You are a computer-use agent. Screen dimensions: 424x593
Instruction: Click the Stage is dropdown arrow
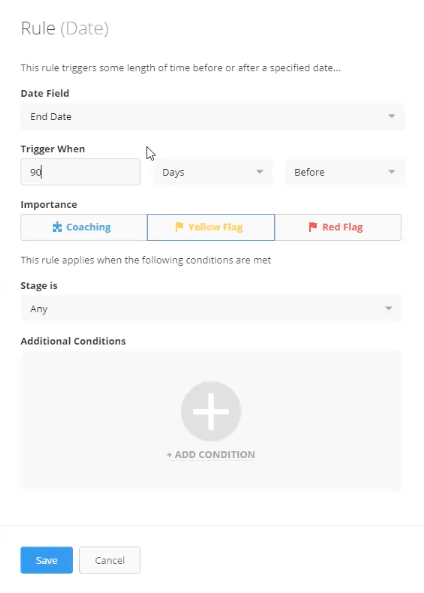388,308
